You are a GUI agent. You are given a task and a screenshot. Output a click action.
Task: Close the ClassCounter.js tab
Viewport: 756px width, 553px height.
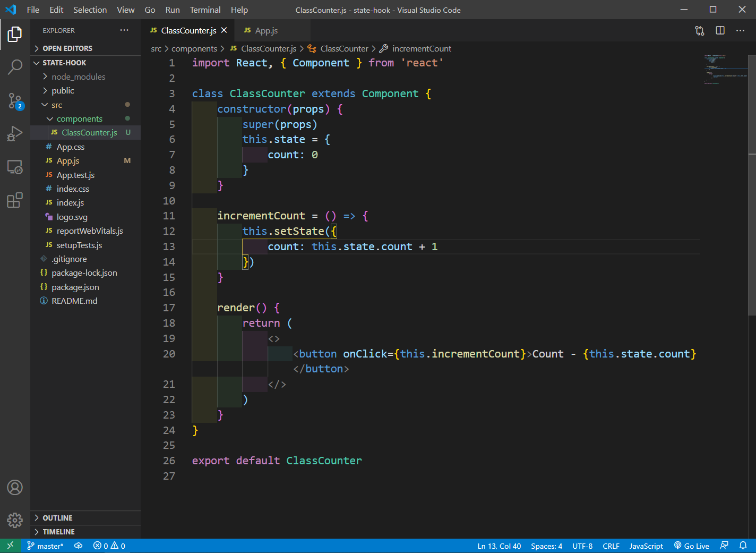(x=224, y=30)
